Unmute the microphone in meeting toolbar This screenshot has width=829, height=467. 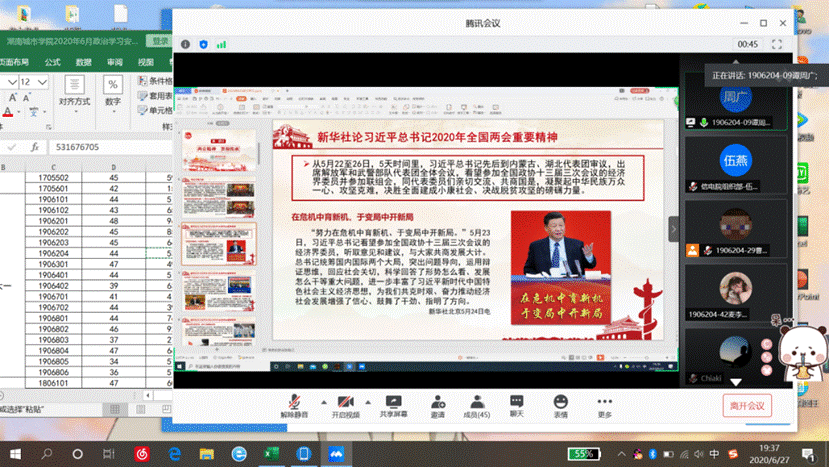(x=293, y=400)
